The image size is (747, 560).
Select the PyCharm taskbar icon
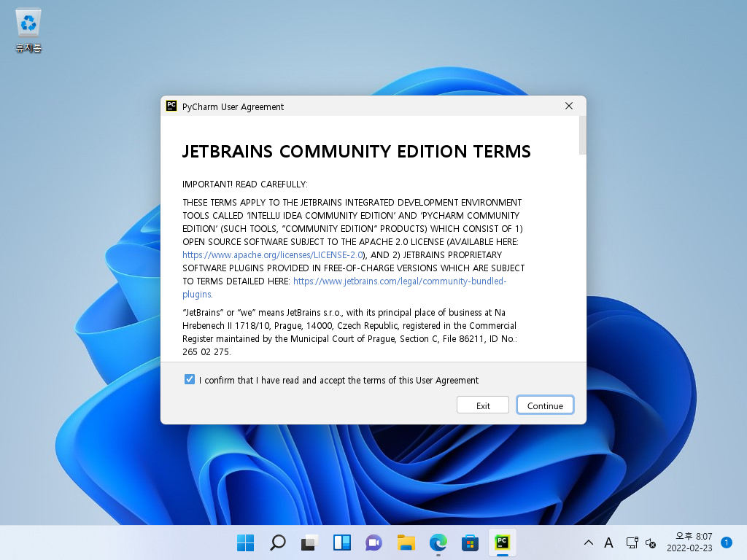click(x=503, y=542)
